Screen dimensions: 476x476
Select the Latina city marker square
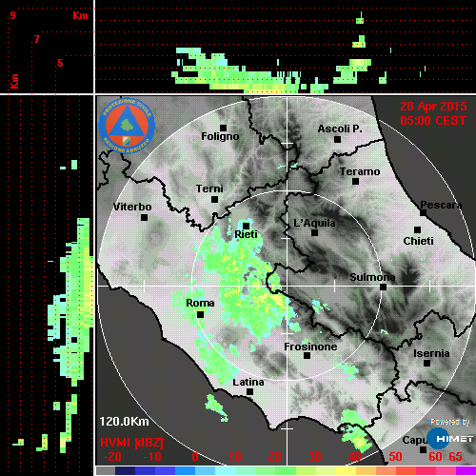pyautogui.click(x=249, y=391)
